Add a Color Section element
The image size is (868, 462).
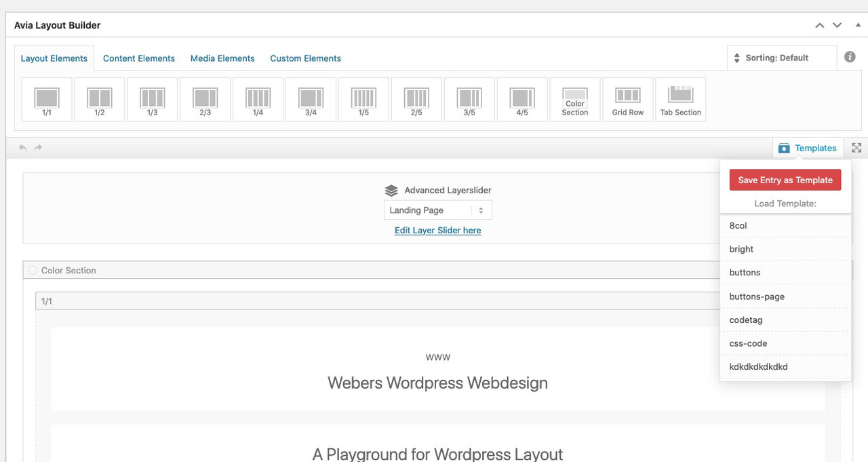coord(575,100)
